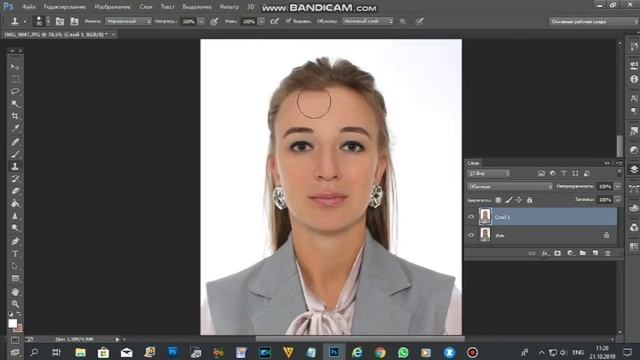This screenshot has height=360, width=640.
Task: Select the Rectangle shape tool
Action: [x=15, y=278]
